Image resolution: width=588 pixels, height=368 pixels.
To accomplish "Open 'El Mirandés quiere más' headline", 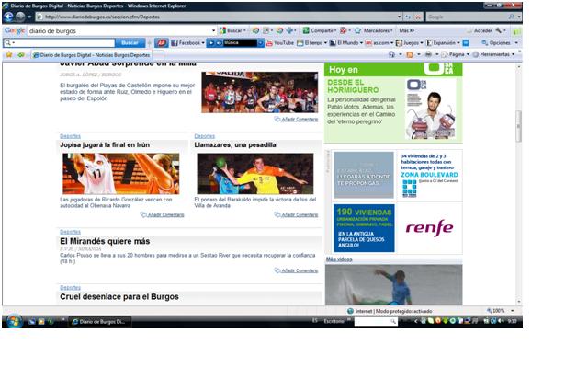I will pos(105,241).
